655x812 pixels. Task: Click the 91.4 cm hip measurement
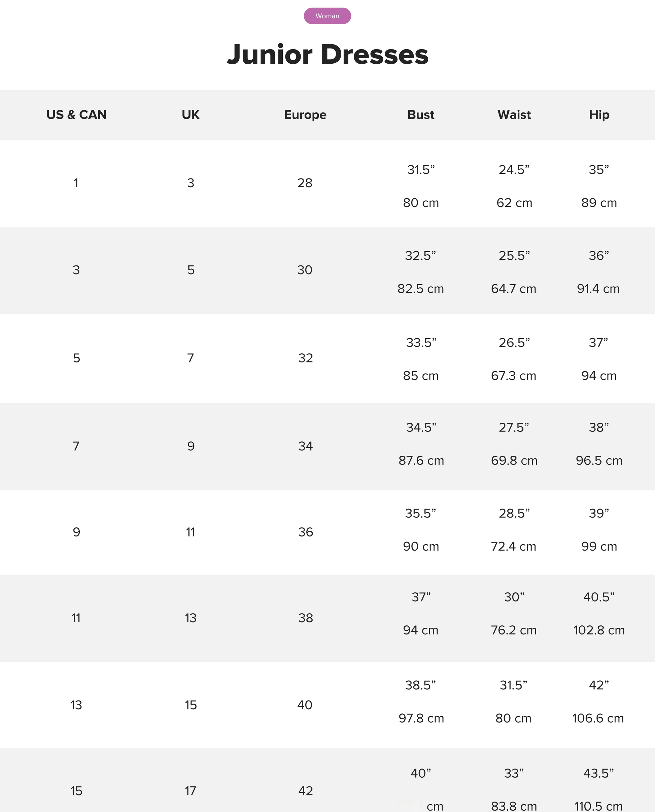tap(598, 289)
